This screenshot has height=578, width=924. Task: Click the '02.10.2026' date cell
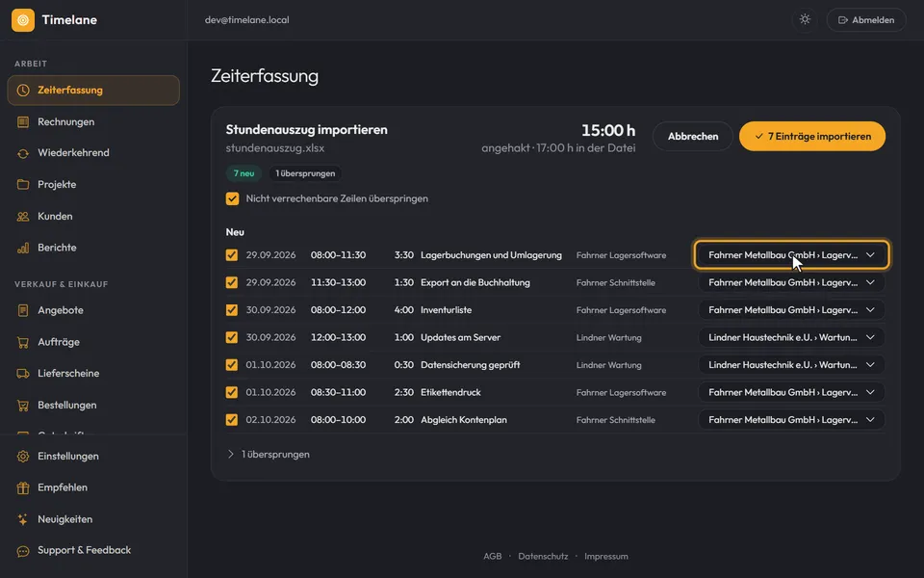click(270, 420)
